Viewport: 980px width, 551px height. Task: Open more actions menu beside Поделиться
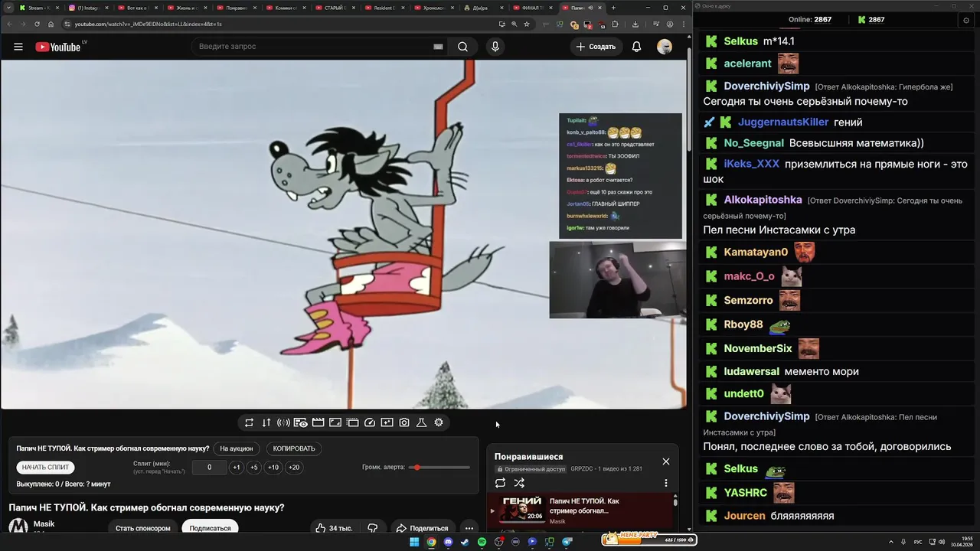(469, 528)
